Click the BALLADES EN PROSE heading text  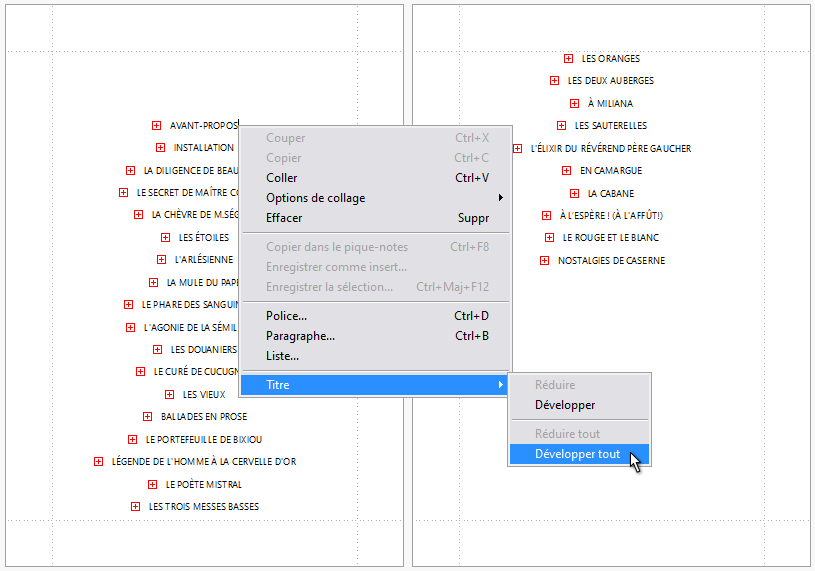[x=204, y=417]
